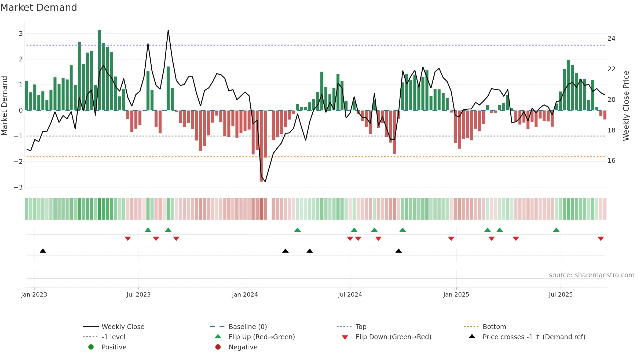Click the green flip-up marker just before Jul 2025
644x362 pixels.
pos(556,230)
